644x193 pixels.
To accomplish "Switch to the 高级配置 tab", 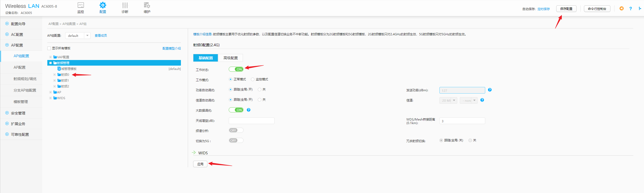I will 230,58.
